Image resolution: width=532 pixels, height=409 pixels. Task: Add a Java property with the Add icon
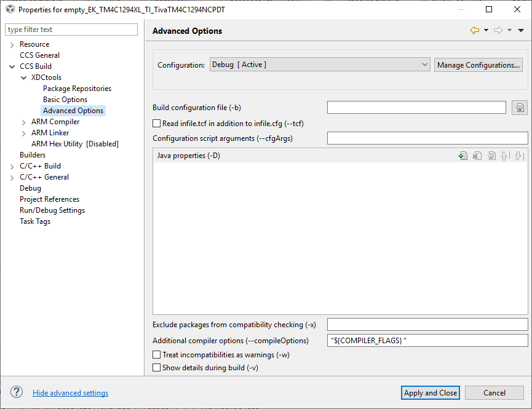pos(463,156)
